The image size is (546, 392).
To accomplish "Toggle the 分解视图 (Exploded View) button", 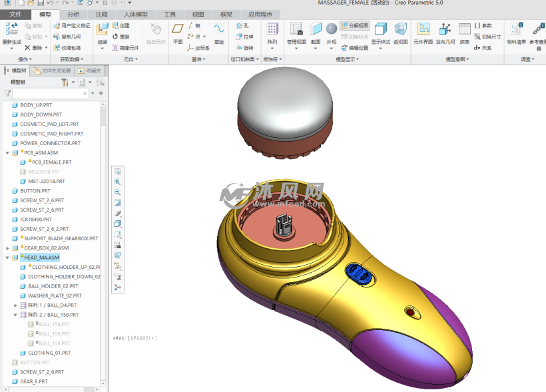I will 354,25.
